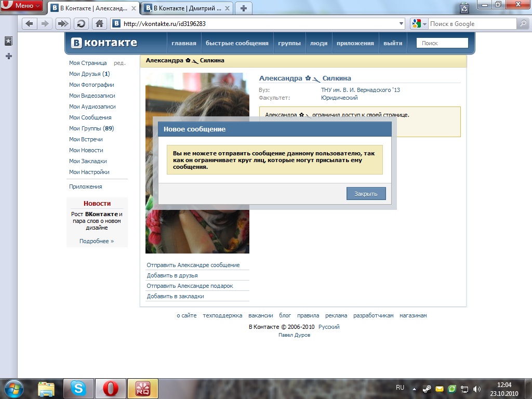The image size is (532, 399).
Task: Click Добавить в закладки
Action: [175, 296]
